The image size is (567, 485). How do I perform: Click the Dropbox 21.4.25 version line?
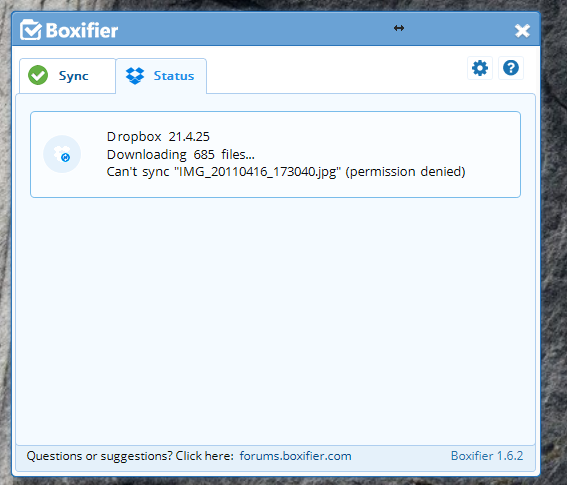point(158,137)
